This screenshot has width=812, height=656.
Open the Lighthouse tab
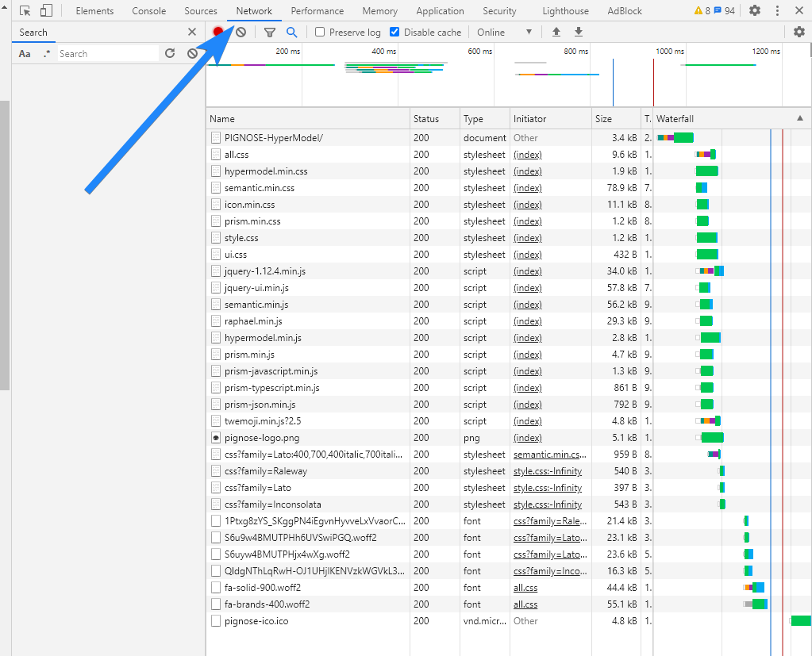(x=565, y=11)
